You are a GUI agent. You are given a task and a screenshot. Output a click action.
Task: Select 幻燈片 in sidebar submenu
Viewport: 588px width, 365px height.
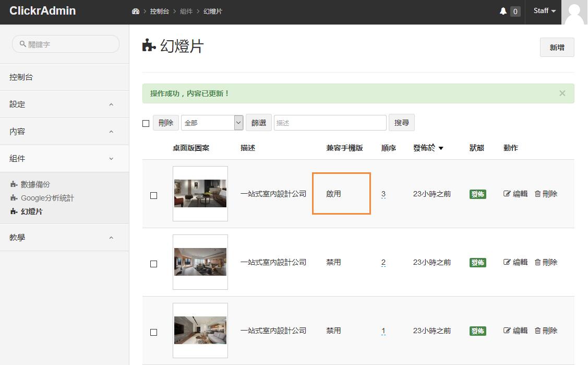(31, 211)
